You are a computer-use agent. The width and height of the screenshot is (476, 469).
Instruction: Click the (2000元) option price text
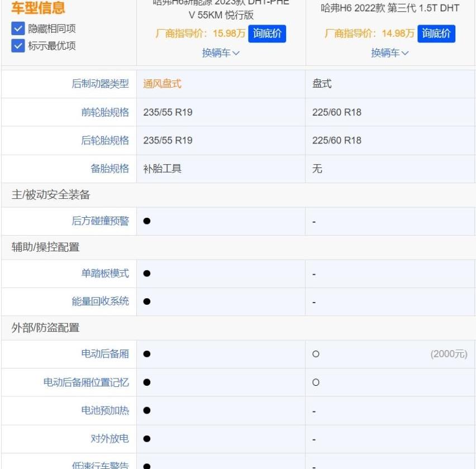tap(449, 354)
